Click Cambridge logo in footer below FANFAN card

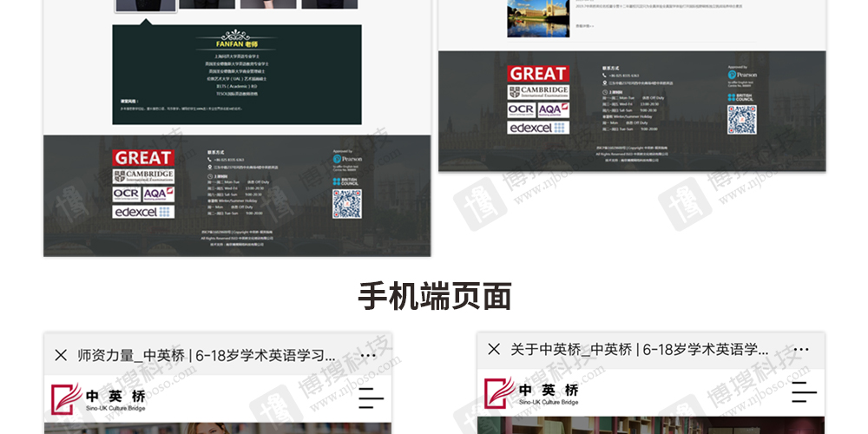[143, 175]
